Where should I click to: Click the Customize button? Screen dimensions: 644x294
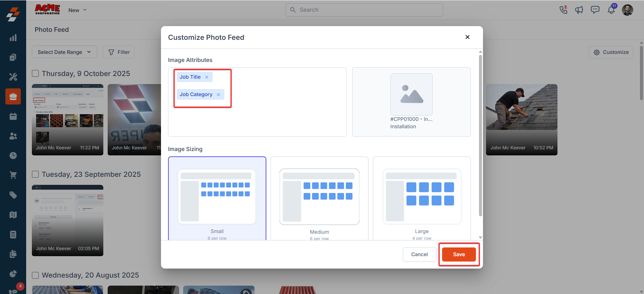[611, 52]
